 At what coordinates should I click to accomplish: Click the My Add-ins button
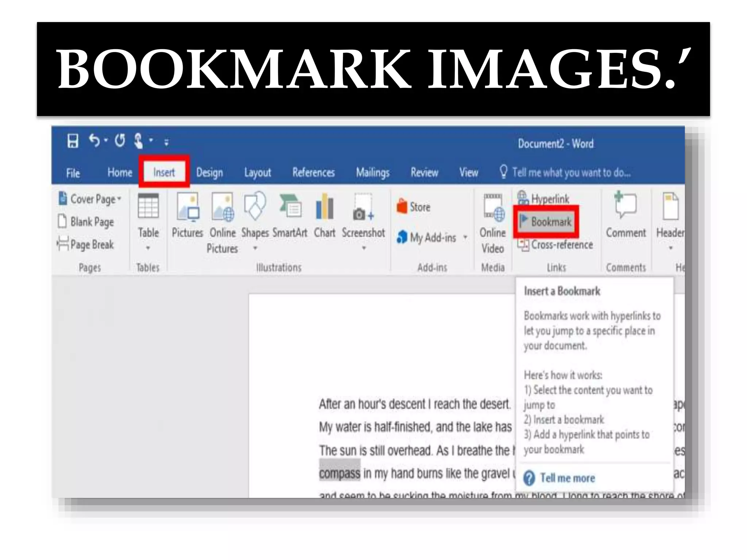click(426, 237)
